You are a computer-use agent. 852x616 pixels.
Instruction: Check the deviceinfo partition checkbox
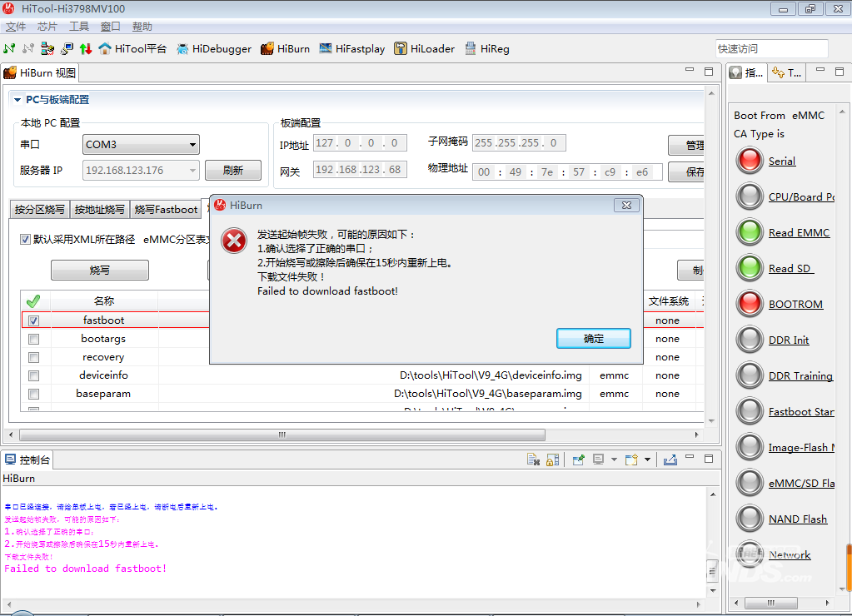[33, 375]
